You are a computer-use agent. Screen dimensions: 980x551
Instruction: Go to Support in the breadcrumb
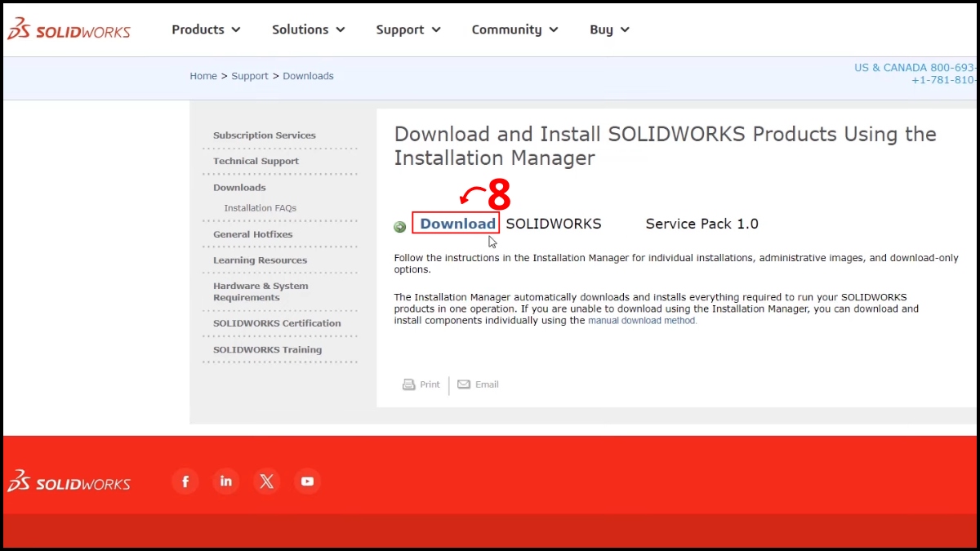coord(250,76)
